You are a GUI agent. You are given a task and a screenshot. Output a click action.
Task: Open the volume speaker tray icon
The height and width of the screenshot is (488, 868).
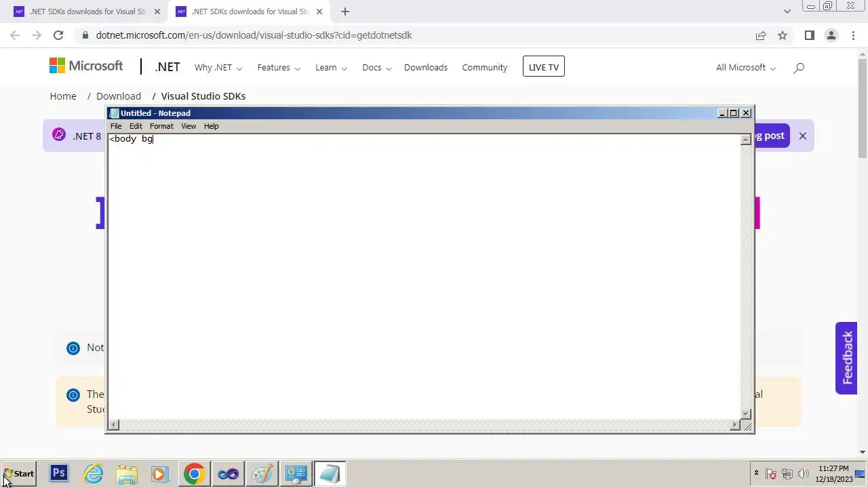(804, 474)
